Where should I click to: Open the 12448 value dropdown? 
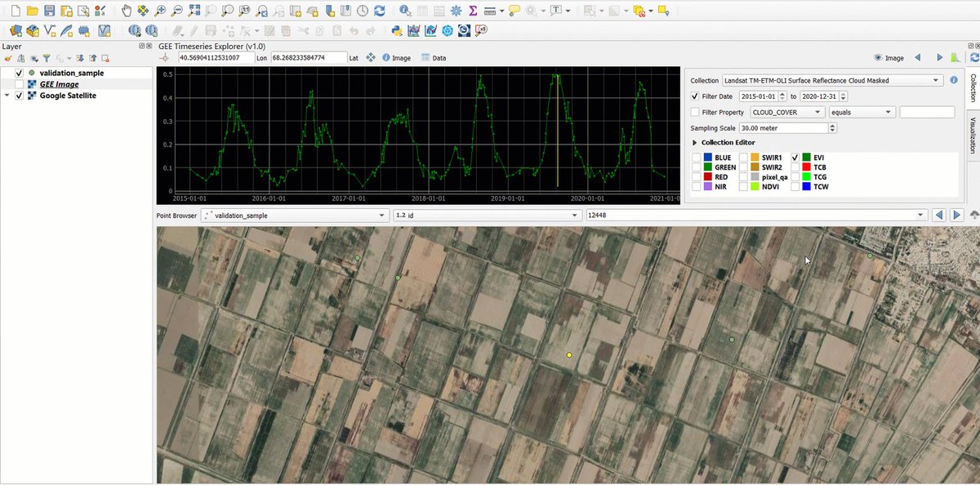pos(757,216)
